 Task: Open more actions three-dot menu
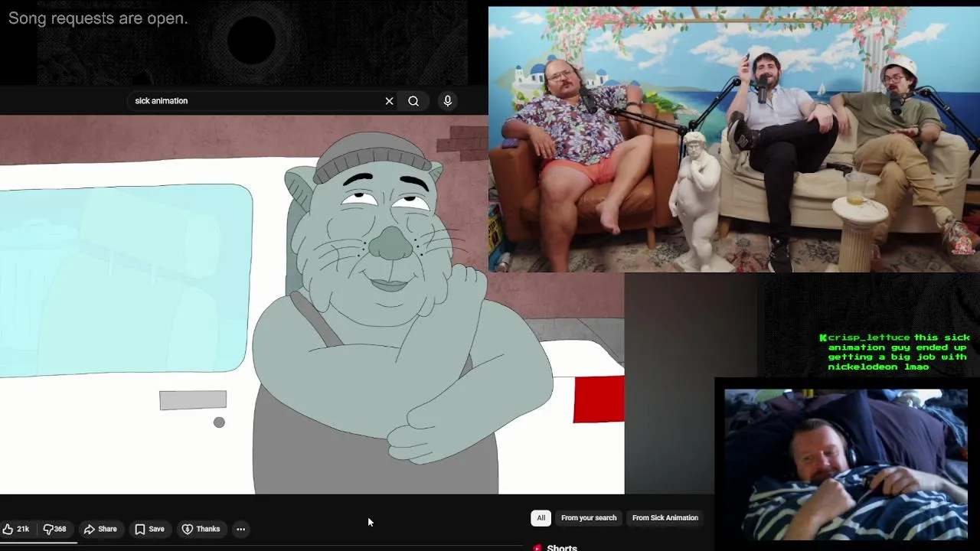[240, 529]
